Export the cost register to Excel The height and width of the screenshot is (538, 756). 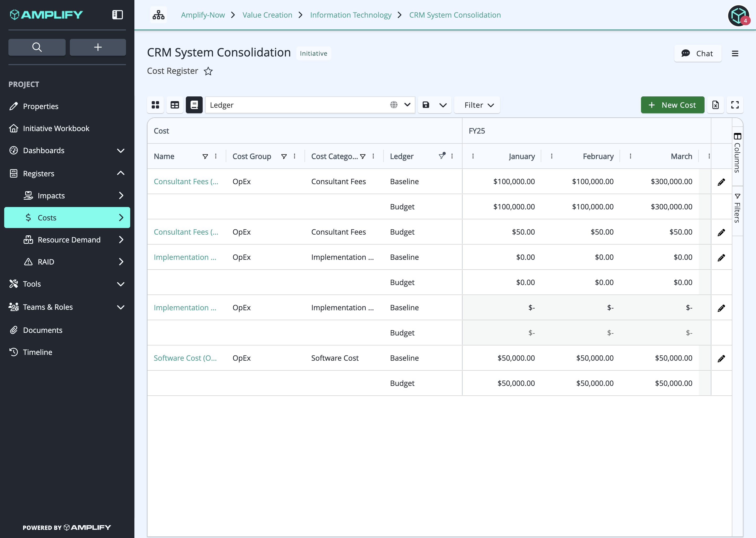click(x=715, y=105)
